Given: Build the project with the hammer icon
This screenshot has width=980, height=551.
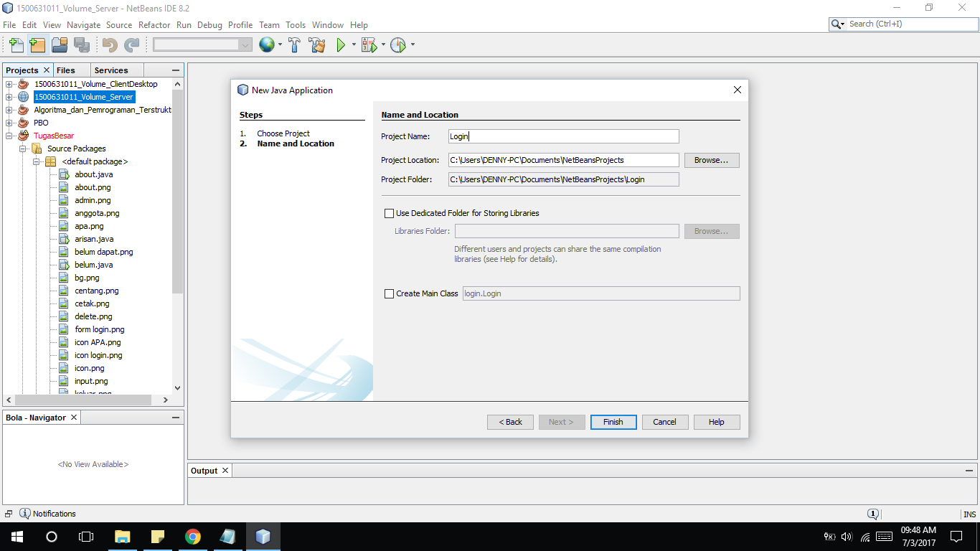Looking at the screenshot, I should [294, 44].
